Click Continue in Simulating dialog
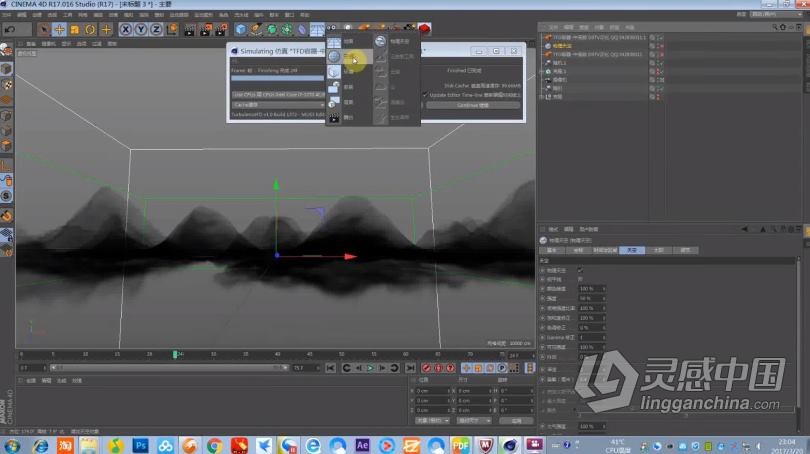 473,105
